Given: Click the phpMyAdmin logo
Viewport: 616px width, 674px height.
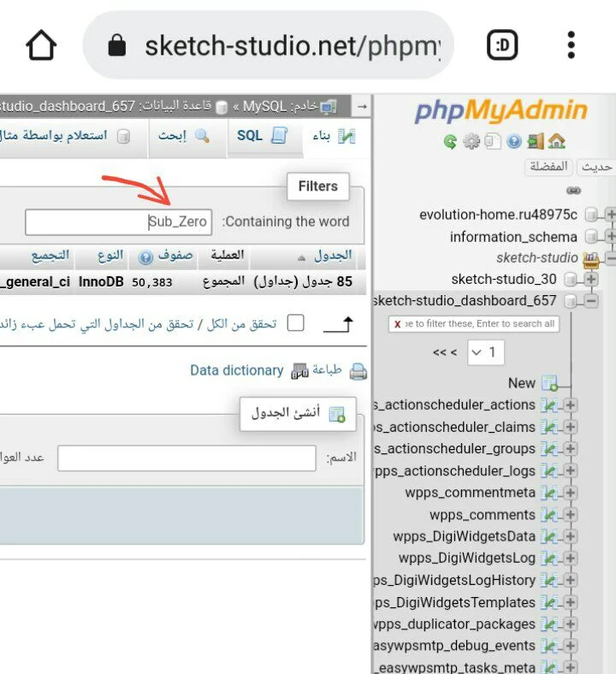Looking at the screenshot, I should click(501, 111).
